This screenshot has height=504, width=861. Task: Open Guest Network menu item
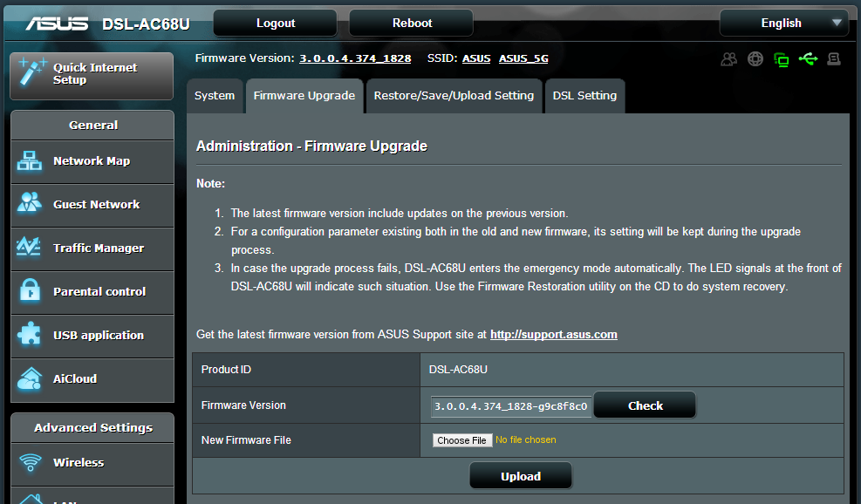point(92,205)
